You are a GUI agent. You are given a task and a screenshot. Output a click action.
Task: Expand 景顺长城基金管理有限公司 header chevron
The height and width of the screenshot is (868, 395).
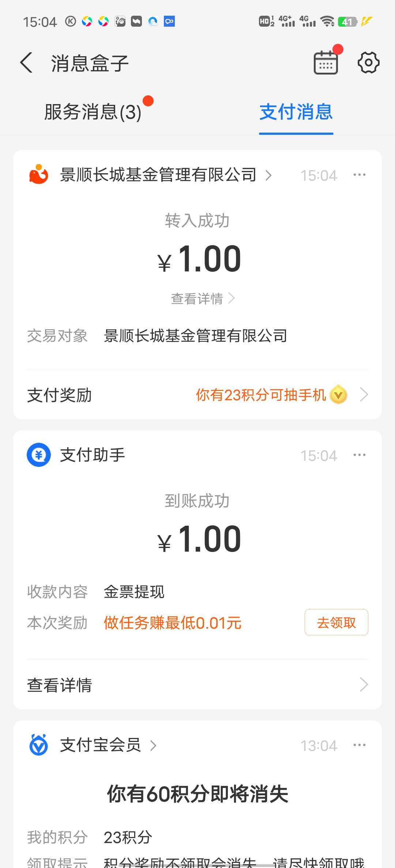click(269, 175)
